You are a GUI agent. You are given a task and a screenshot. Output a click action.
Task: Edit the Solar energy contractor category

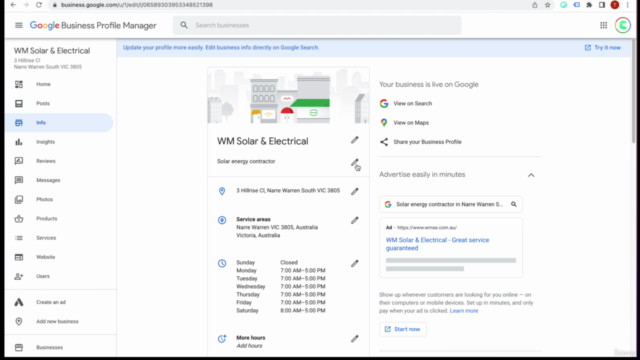pos(355,163)
